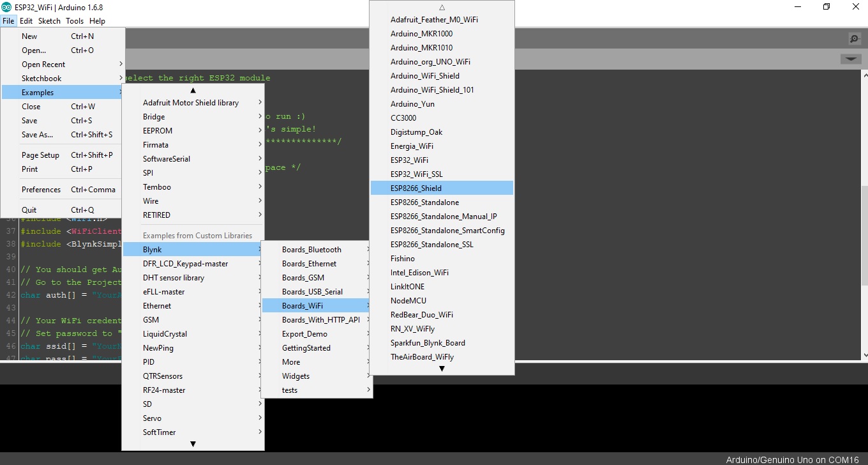Select Sparkfun_Blynk_Board example

click(x=442, y=343)
